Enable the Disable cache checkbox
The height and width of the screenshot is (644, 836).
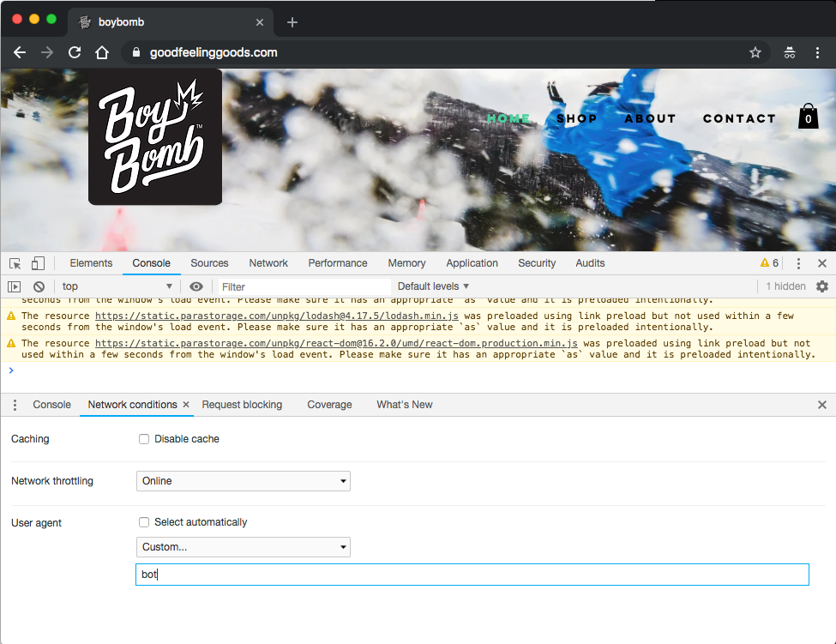click(144, 439)
